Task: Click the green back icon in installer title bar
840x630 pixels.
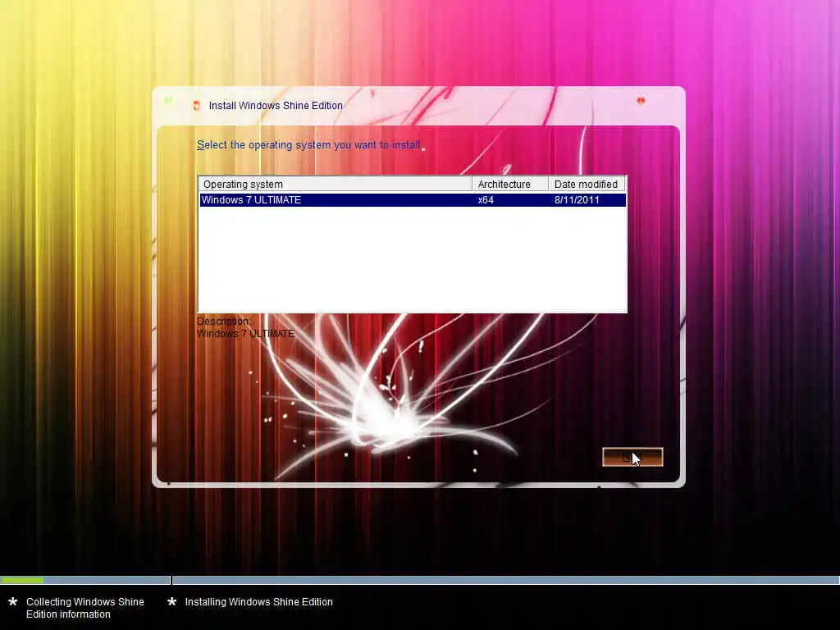Action: point(168,101)
